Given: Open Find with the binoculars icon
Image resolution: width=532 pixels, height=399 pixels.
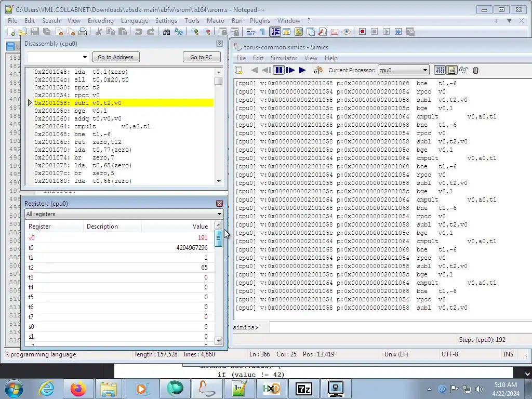Looking at the screenshot, I should (x=166, y=32).
